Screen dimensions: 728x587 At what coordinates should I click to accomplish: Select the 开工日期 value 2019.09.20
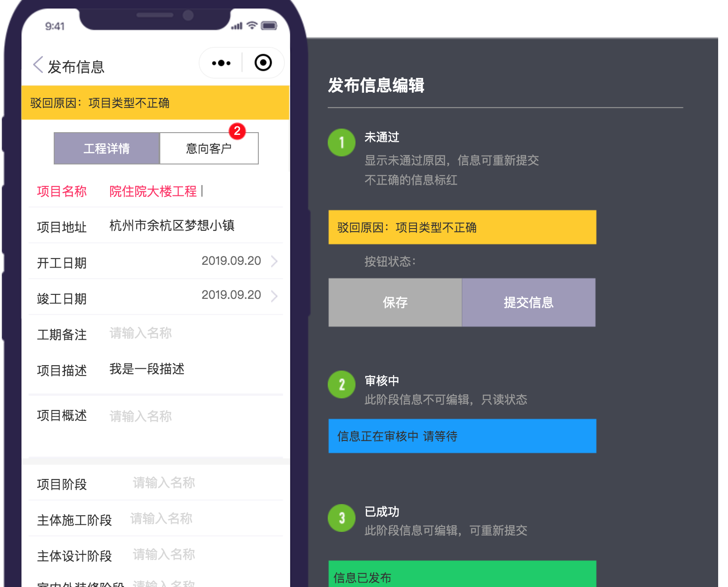(231, 261)
